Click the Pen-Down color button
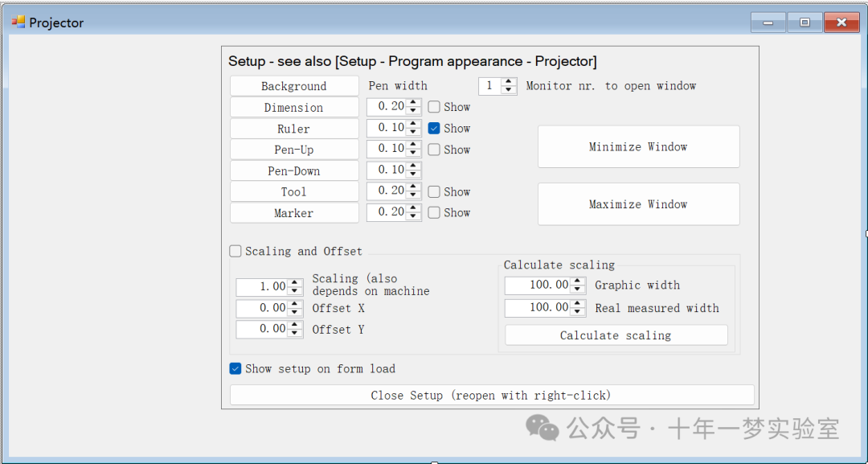 tap(294, 171)
